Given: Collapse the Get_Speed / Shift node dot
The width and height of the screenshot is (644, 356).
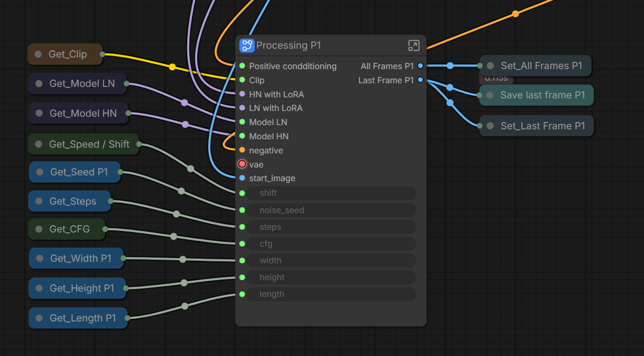Looking at the screenshot, I should (38, 144).
